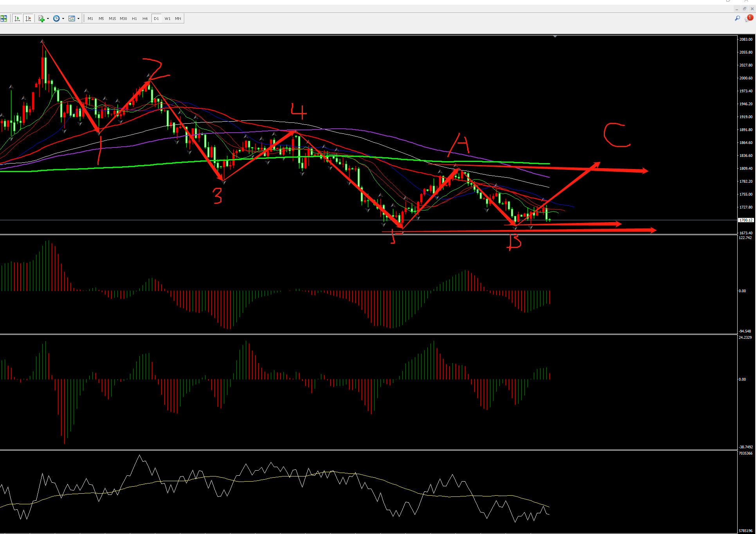Switch chart to H1 timeframe
The width and height of the screenshot is (756, 534).
pos(134,18)
